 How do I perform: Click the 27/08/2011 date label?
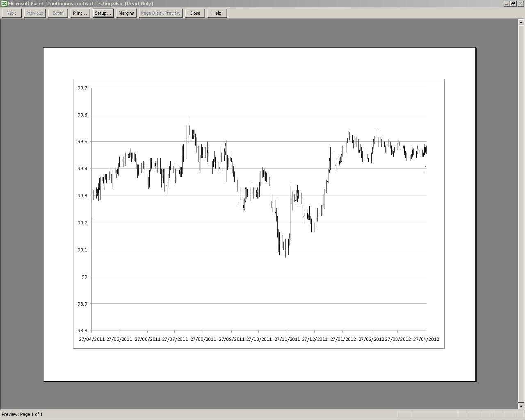203,339
